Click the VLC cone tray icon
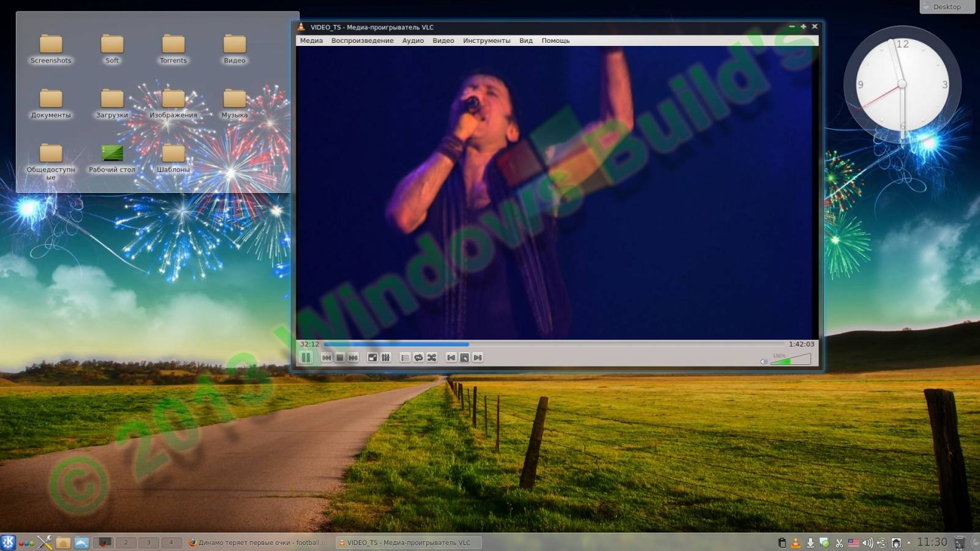Screen dimensions: 980x551 point(796,542)
